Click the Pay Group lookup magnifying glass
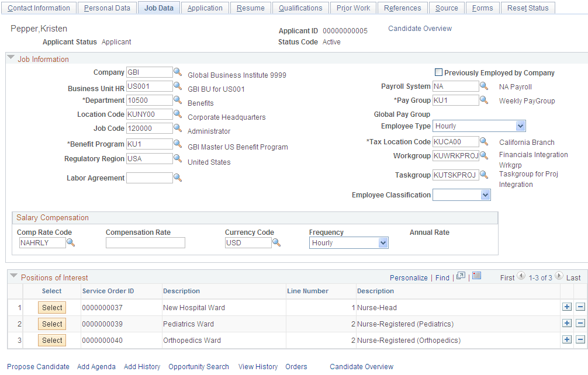The width and height of the screenshot is (588, 375). click(484, 100)
